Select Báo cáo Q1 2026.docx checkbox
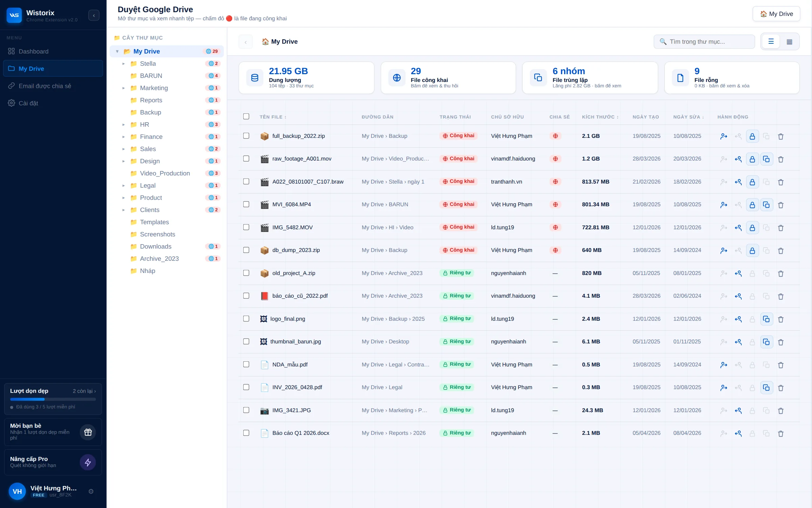This screenshot has height=508, width=812. (246, 433)
